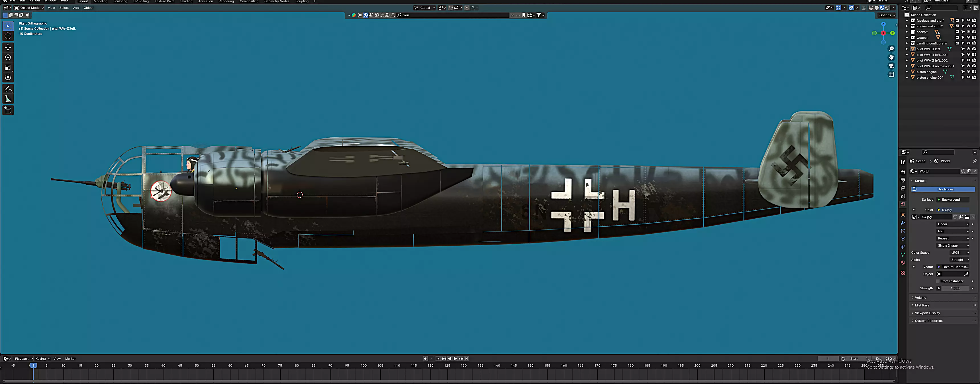Viewport: 980px width, 384px height.
Task: Switch to the Modeling workspace tab
Action: coord(101,1)
